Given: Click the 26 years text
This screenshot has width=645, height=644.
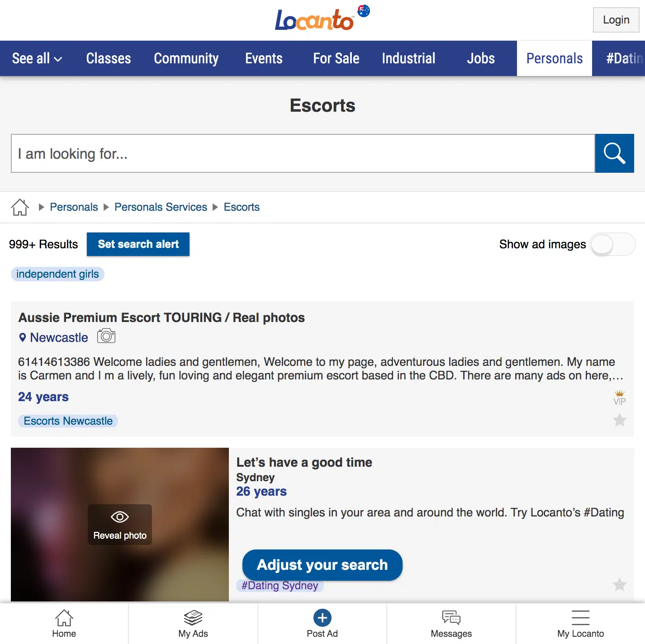Looking at the screenshot, I should coord(261,491).
